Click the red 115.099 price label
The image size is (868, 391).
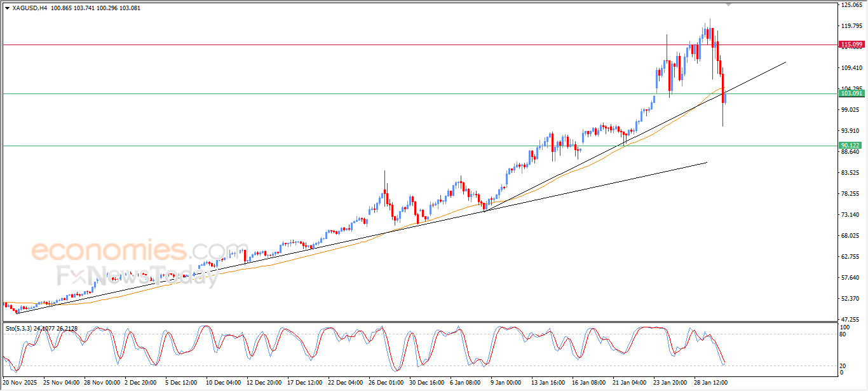click(x=851, y=45)
